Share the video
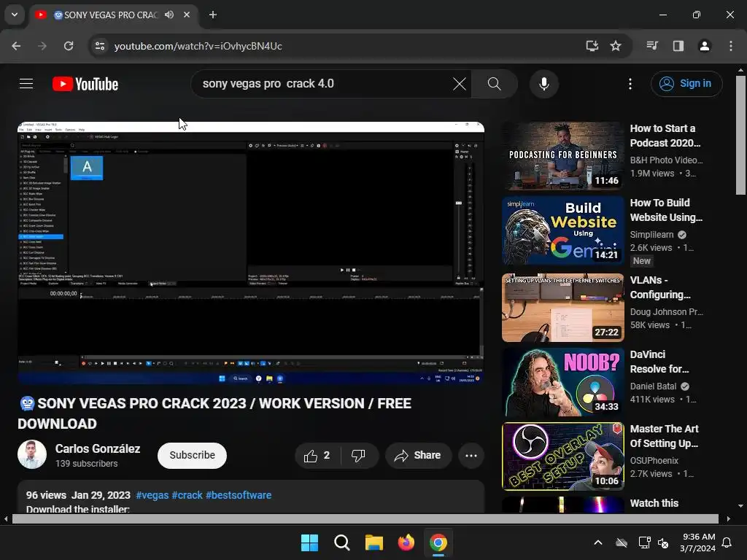The image size is (747, 560). pyautogui.click(x=418, y=456)
